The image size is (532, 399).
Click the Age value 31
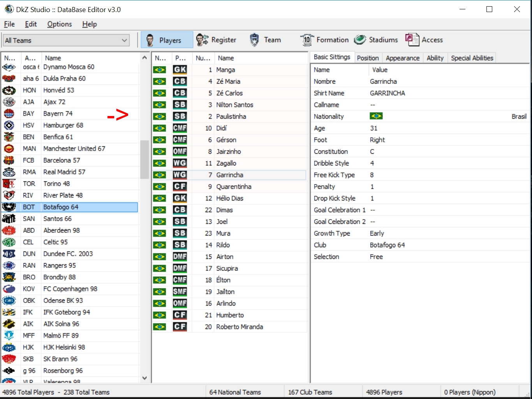pos(373,128)
